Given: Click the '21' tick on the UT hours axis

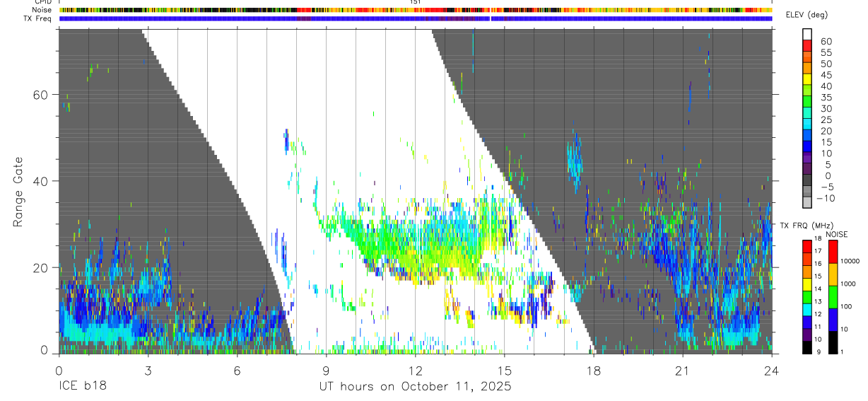Looking at the screenshot, I should (x=682, y=370).
